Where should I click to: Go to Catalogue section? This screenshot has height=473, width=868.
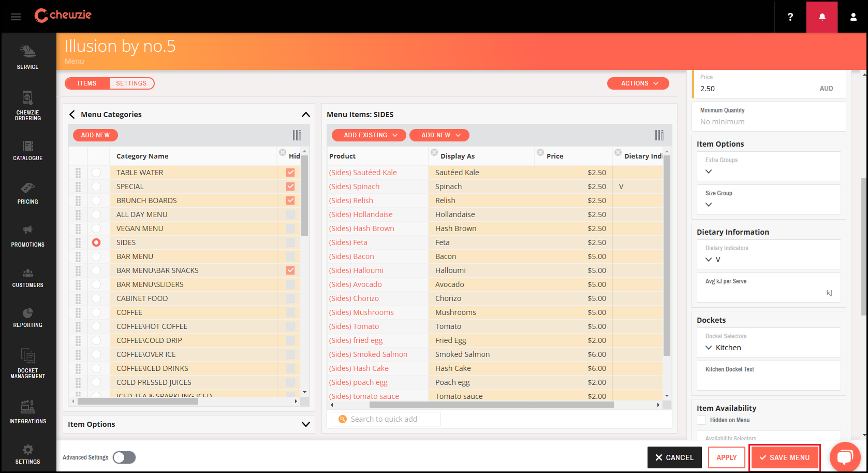[x=27, y=150]
